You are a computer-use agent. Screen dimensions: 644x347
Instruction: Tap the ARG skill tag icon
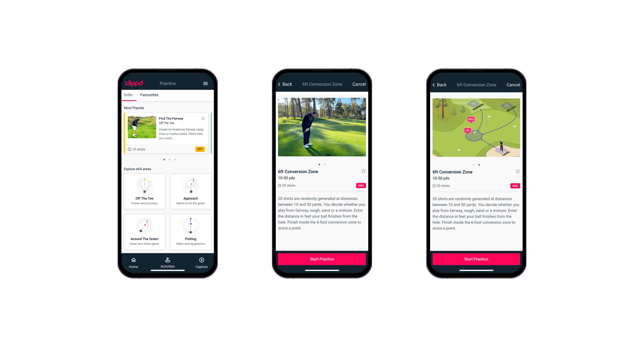click(361, 186)
